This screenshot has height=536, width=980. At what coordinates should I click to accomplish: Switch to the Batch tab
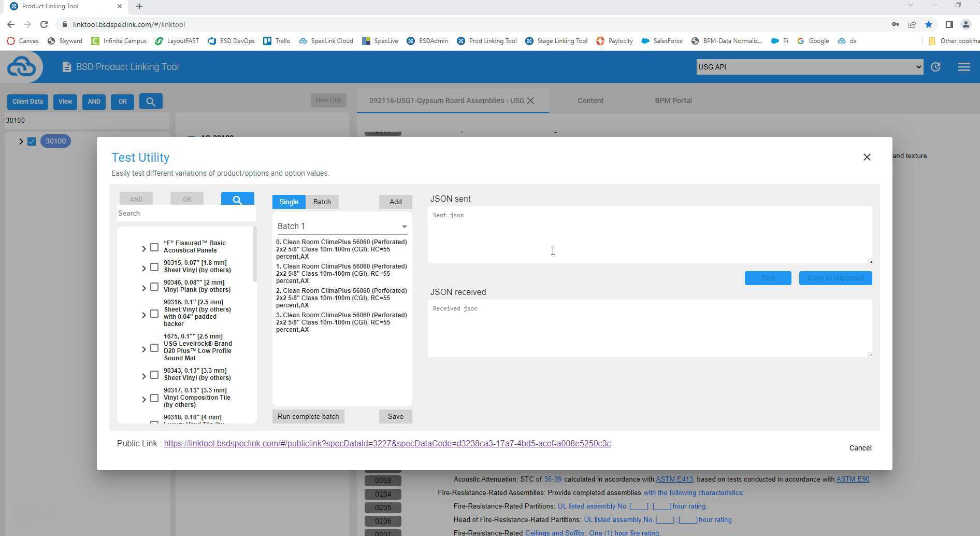point(322,202)
